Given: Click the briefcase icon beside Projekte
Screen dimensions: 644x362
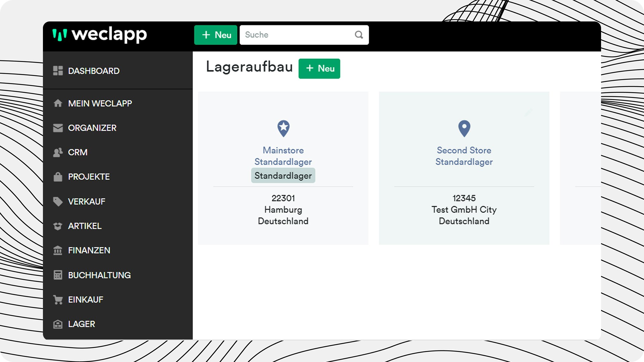Looking at the screenshot, I should (x=58, y=177).
